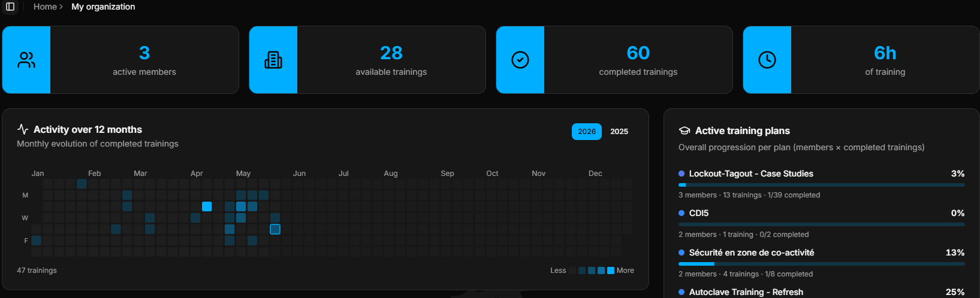The image size is (980, 298).
Task: Go to the Home breadcrumb
Action: (45, 7)
